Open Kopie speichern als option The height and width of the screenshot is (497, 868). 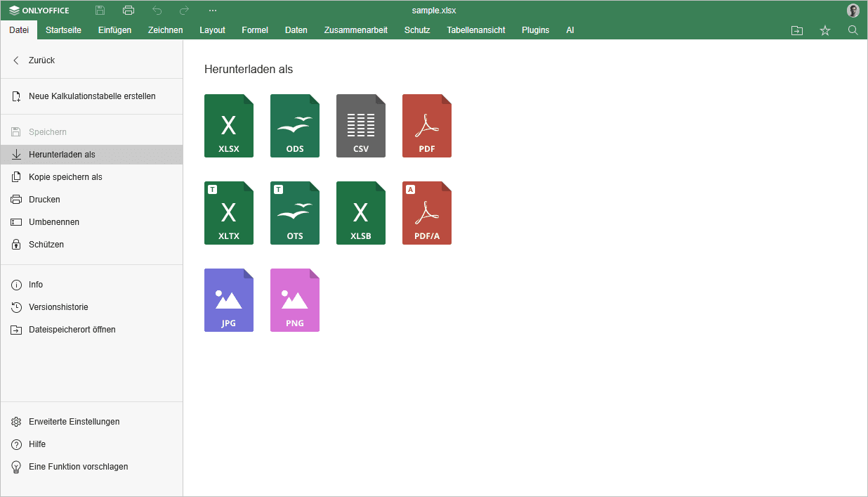65,177
